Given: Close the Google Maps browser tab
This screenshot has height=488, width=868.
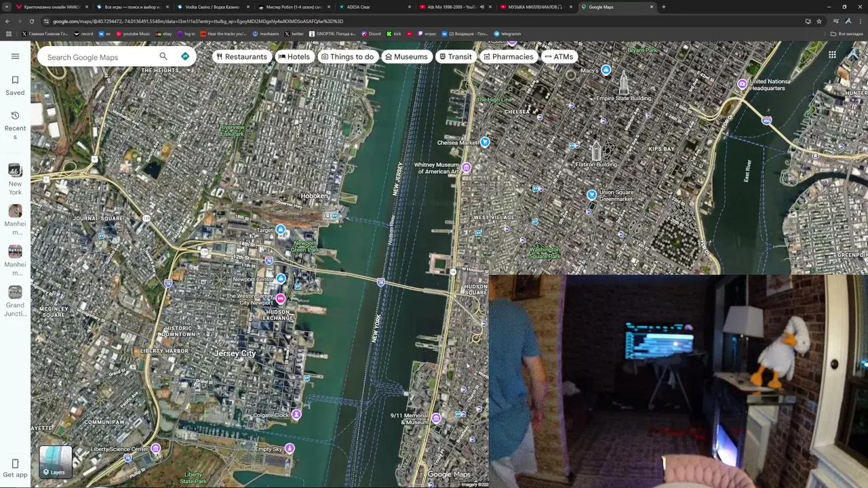Looking at the screenshot, I should pyautogui.click(x=652, y=7).
